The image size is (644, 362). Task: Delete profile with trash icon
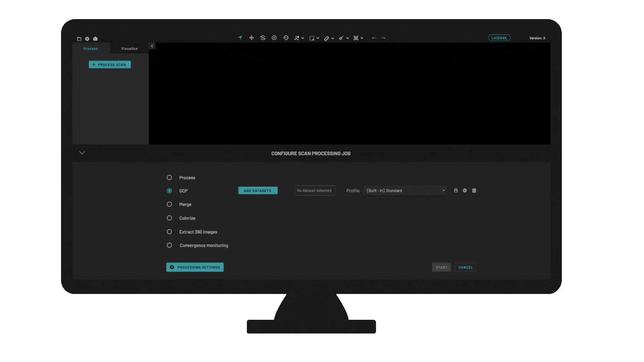pyautogui.click(x=474, y=190)
